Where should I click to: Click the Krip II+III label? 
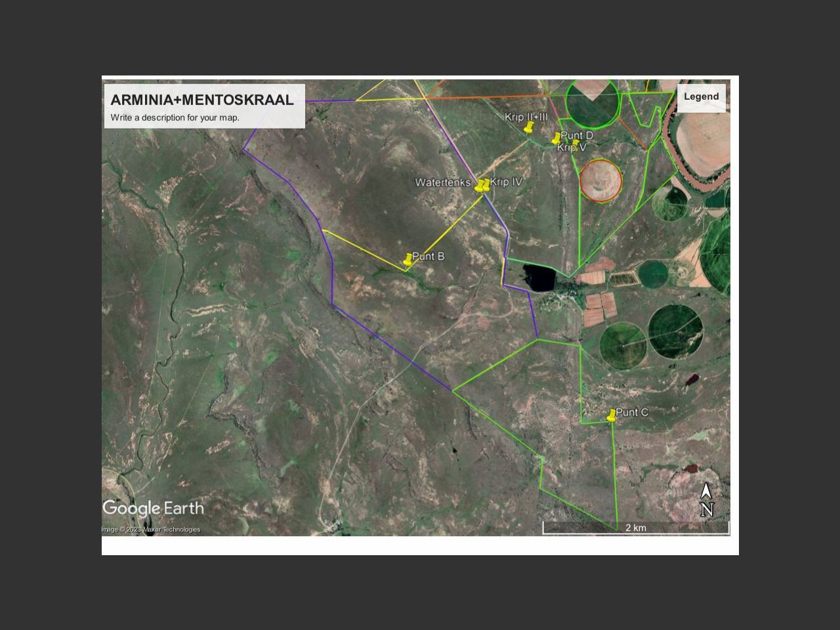[526, 117]
